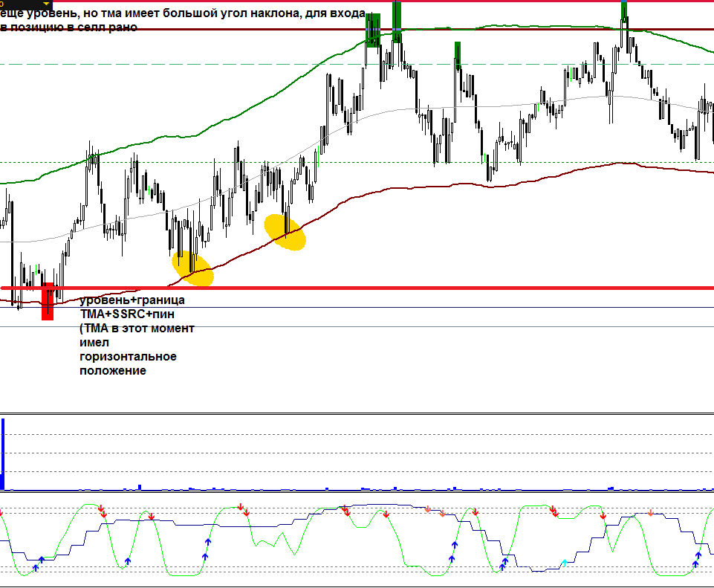Select the label 'уровень+граница'
The height and width of the screenshot is (588, 714).
pyautogui.click(x=132, y=300)
